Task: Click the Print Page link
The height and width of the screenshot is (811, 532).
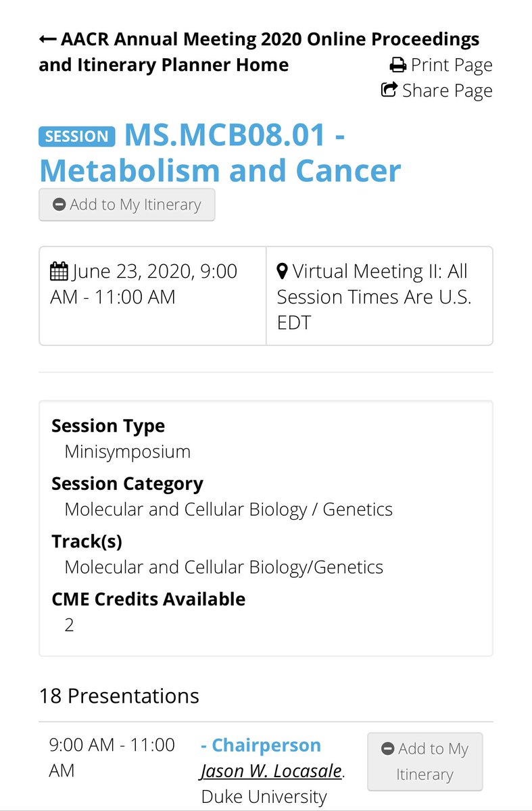Action: pos(441,66)
